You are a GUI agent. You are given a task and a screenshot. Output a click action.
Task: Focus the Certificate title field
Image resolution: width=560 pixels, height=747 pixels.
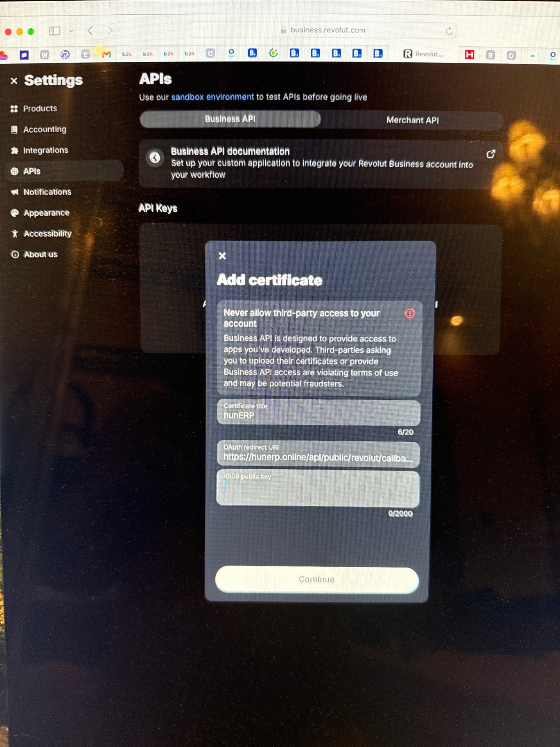point(318,412)
